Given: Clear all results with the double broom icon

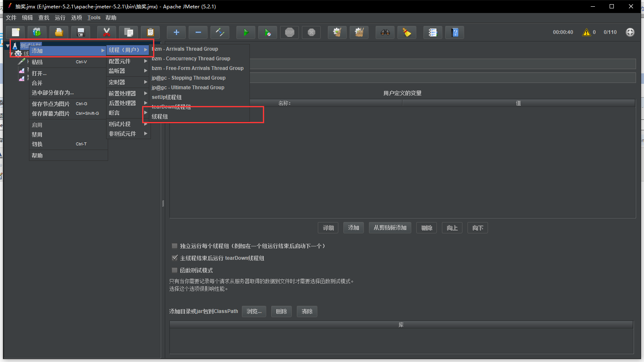Looking at the screenshot, I should [359, 32].
